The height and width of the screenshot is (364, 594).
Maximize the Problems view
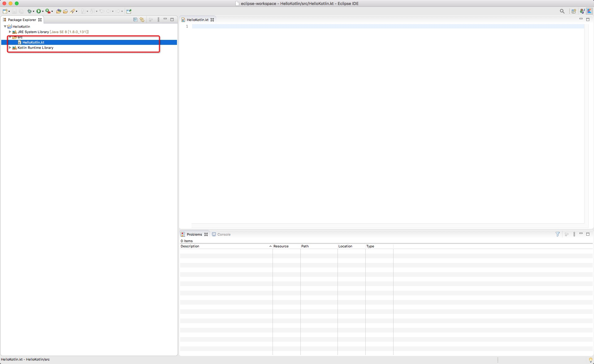588,234
